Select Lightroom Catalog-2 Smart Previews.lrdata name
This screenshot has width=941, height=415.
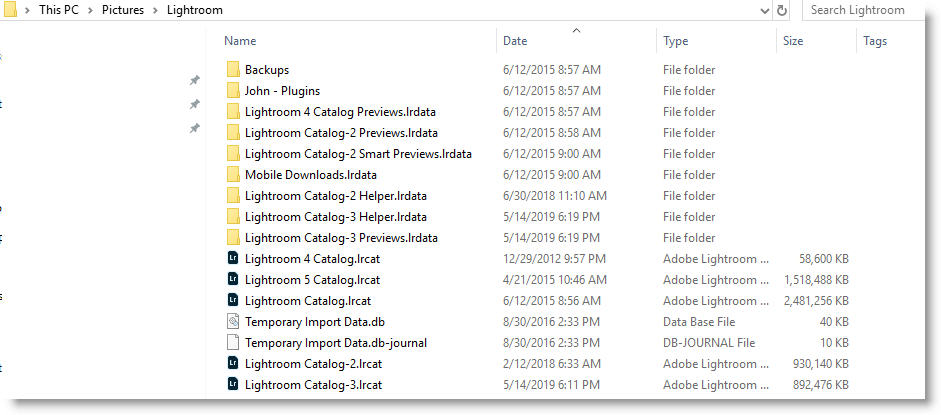click(358, 154)
